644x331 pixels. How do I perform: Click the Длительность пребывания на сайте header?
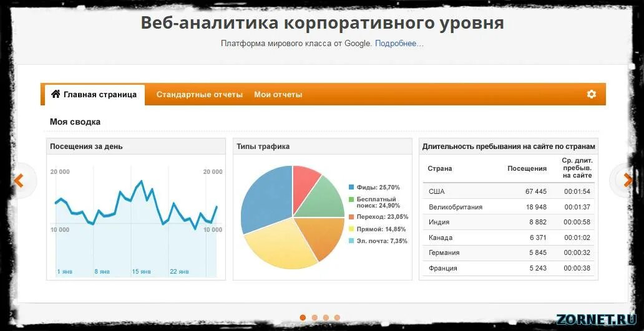509,146
